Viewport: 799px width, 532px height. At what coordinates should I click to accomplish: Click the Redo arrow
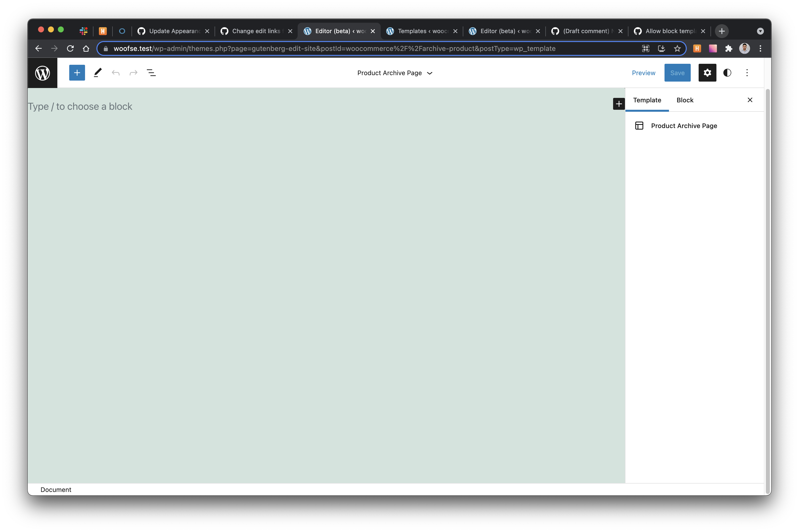click(133, 73)
